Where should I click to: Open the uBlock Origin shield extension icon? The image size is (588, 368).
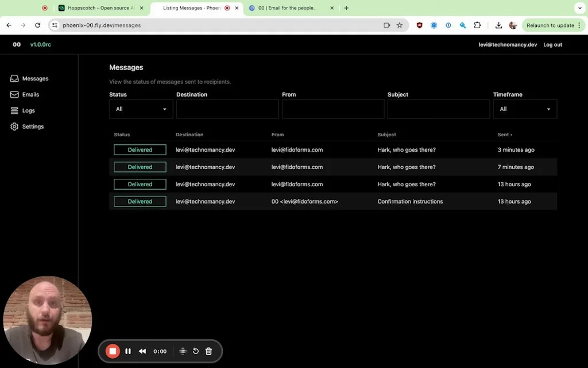(419, 25)
